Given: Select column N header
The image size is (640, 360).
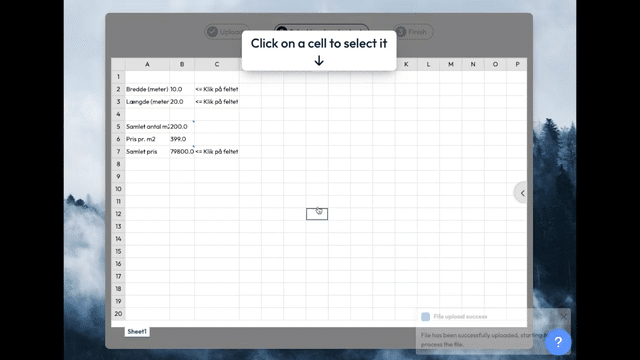Looking at the screenshot, I should pos(473,64).
